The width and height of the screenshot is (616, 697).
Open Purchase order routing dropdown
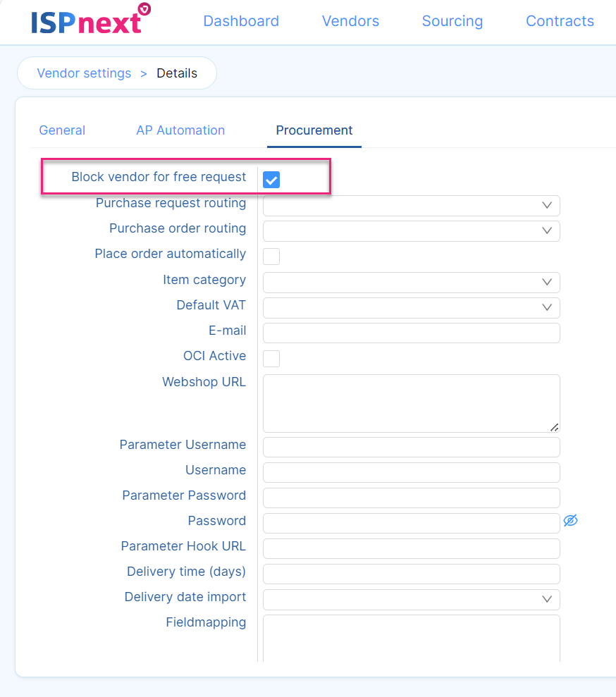coord(411,231)
